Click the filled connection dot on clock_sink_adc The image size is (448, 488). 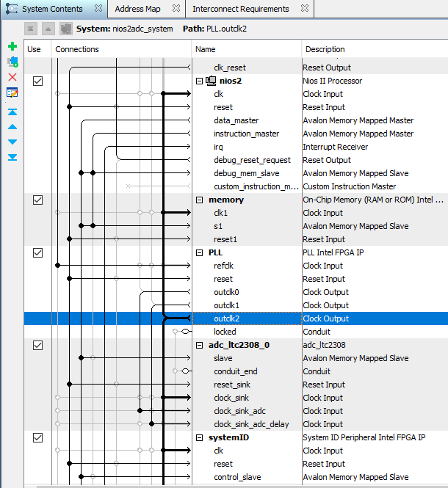140,411
